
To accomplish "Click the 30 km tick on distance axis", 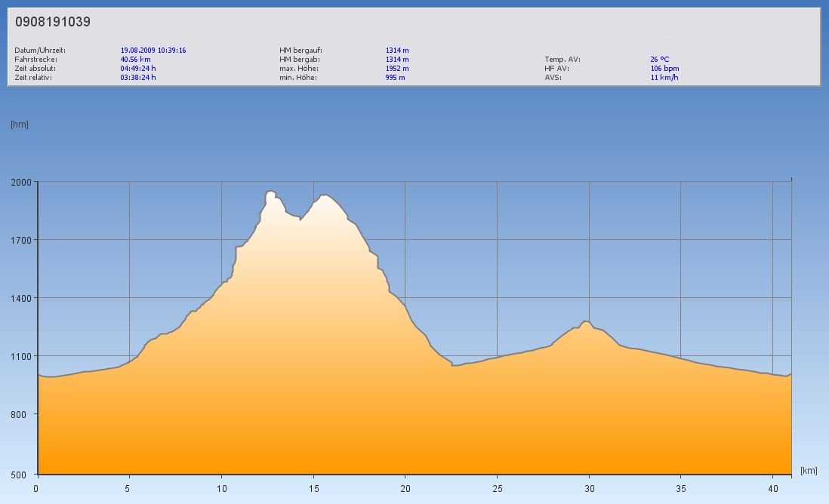I will pyautogui.click(x=588, y=488).
